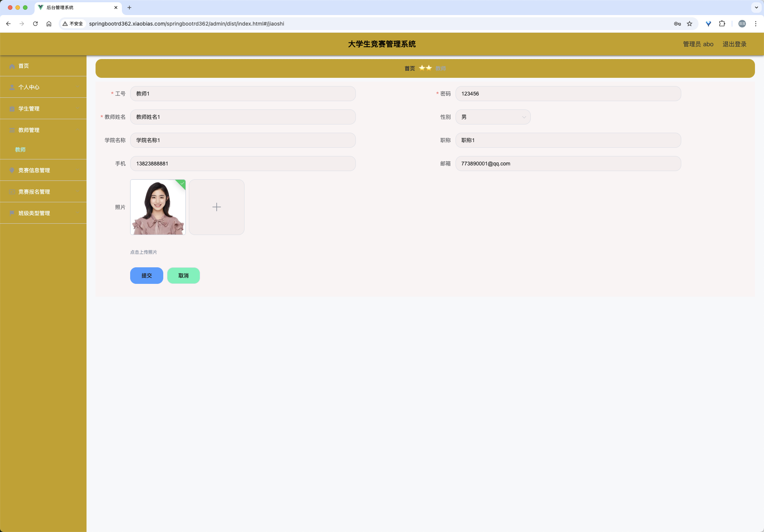Click the 职称 input field
This screenshot has height=532, width=764.
pos(568,140)
